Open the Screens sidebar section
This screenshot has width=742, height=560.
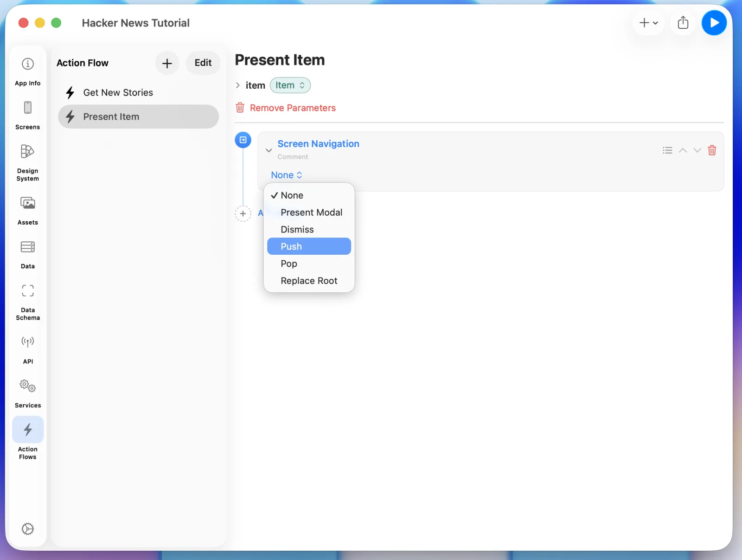coord(28,115)
